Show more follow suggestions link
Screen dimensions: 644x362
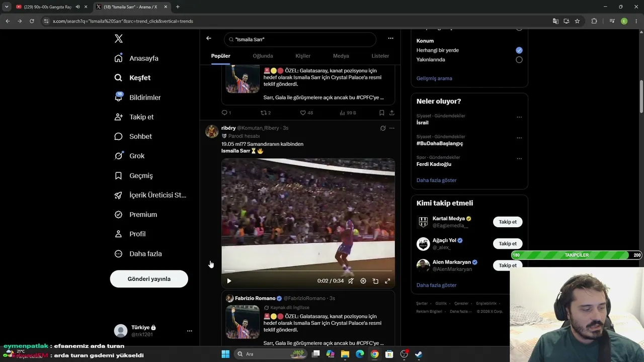[436, 285]
